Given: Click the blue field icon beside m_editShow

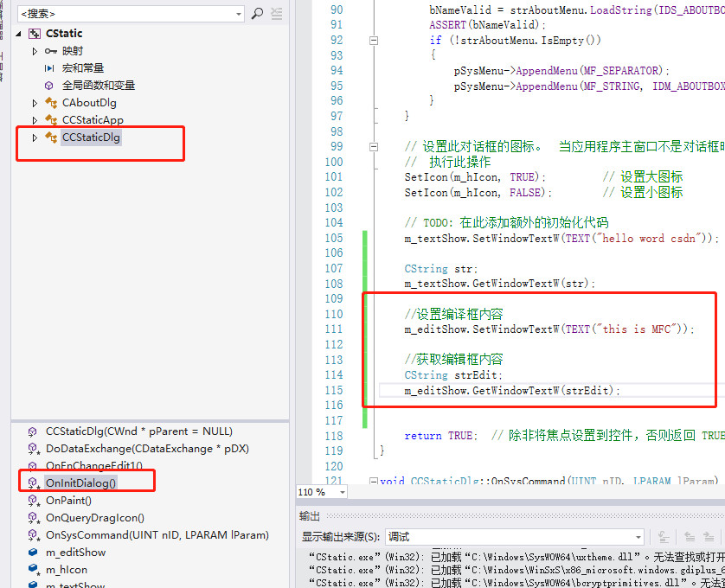Looking at the screenshot, I should (33, 552).
